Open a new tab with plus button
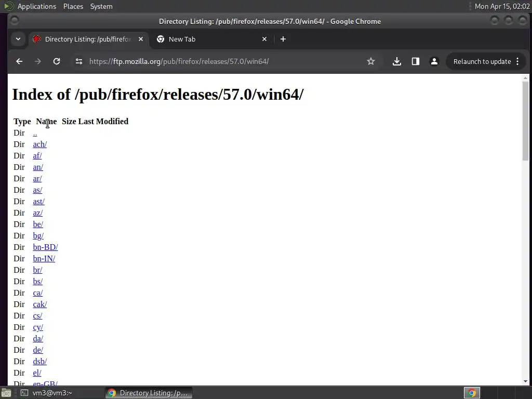Screen dimensions: 532x399 (283, 39)
